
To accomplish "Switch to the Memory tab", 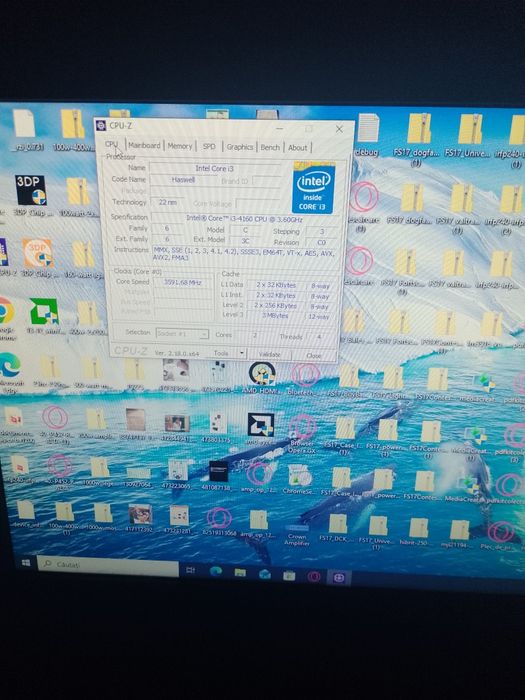I will [179, 146].
